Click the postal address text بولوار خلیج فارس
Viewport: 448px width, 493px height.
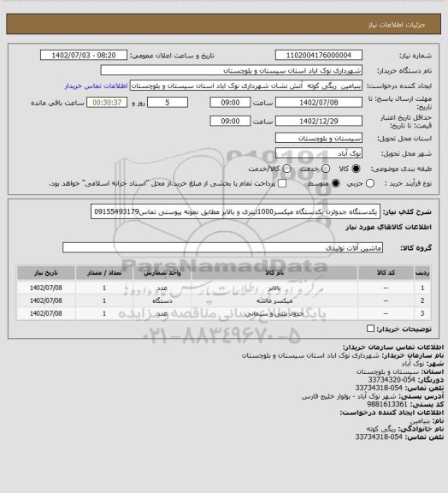click(325, 396)
